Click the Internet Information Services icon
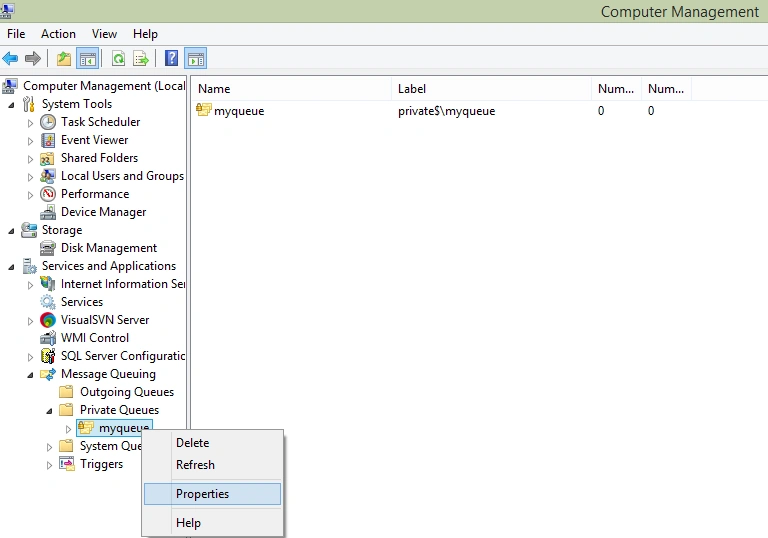 pyautogui.click(x=48, y=284)
